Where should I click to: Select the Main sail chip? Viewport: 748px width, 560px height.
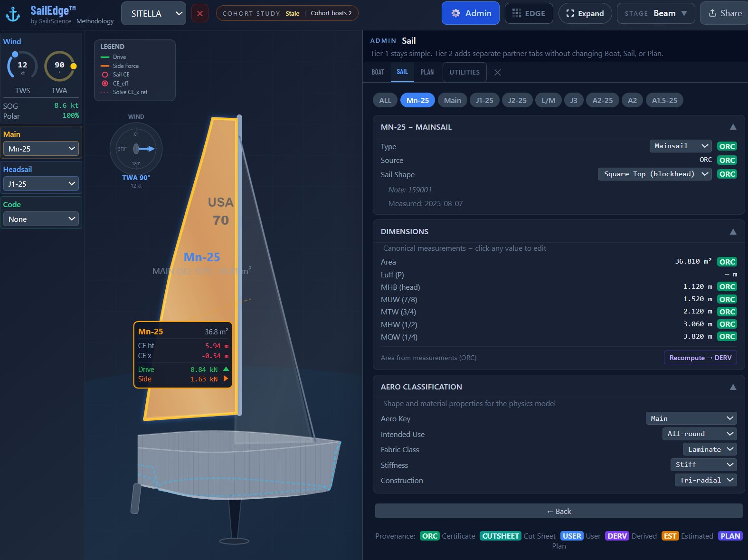453,100
